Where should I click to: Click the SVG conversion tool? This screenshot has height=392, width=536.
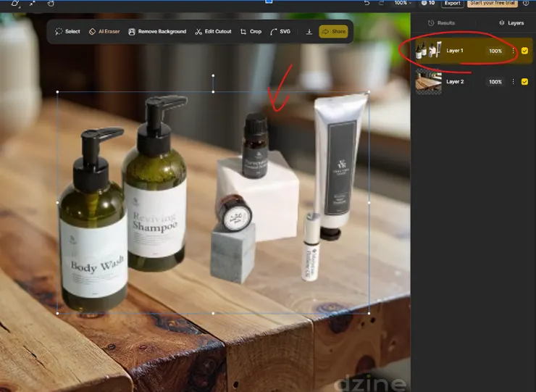point(280,31)
